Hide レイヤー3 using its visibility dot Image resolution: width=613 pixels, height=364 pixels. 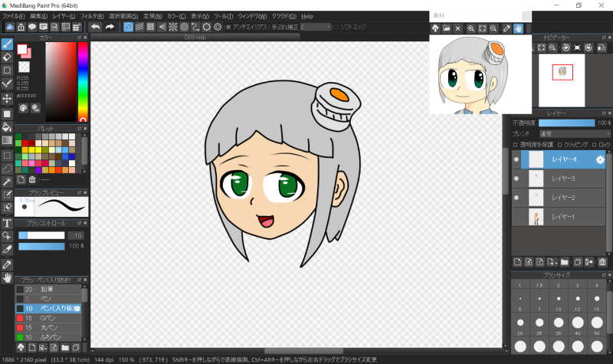pyautogui.click(x=516, y=179)
